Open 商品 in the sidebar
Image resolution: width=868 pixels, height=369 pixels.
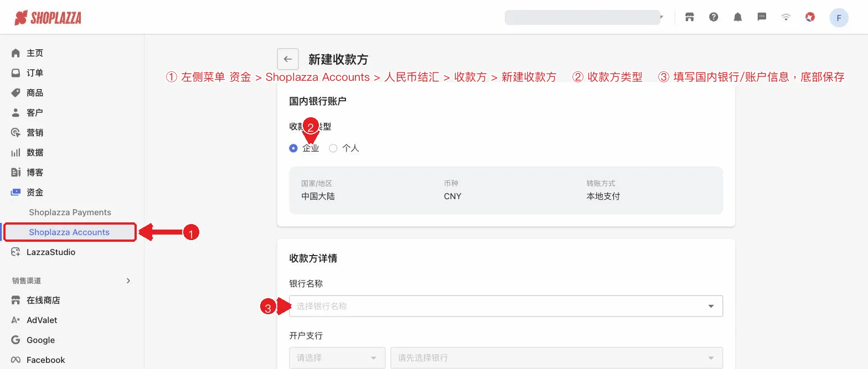35,93
